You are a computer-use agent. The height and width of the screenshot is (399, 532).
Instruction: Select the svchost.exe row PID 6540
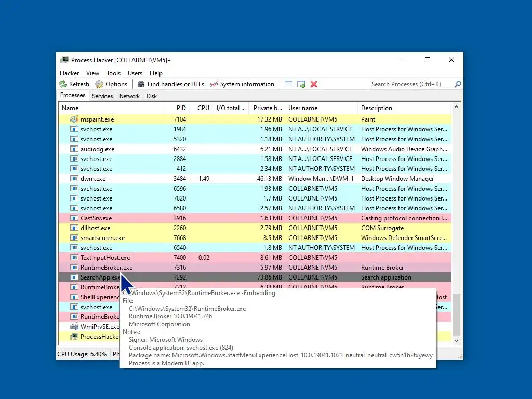click(x=255, y=248)
